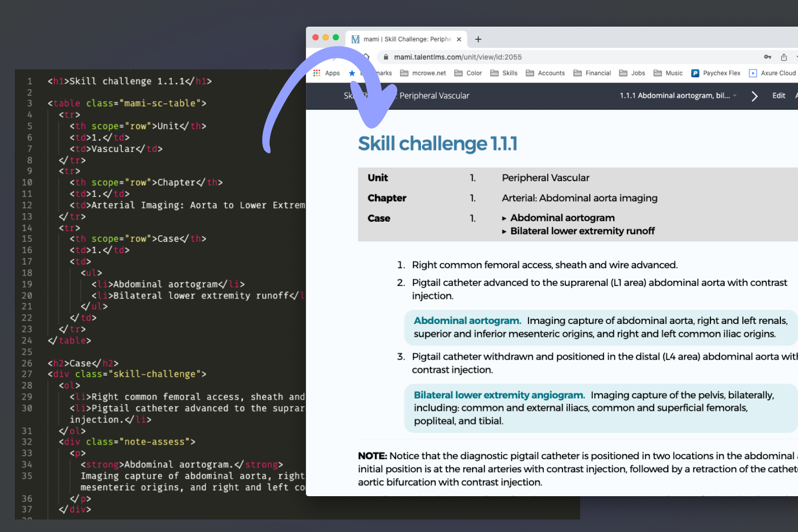
Task: Click code line 26 h2 Case
Action: pos(83,363)
